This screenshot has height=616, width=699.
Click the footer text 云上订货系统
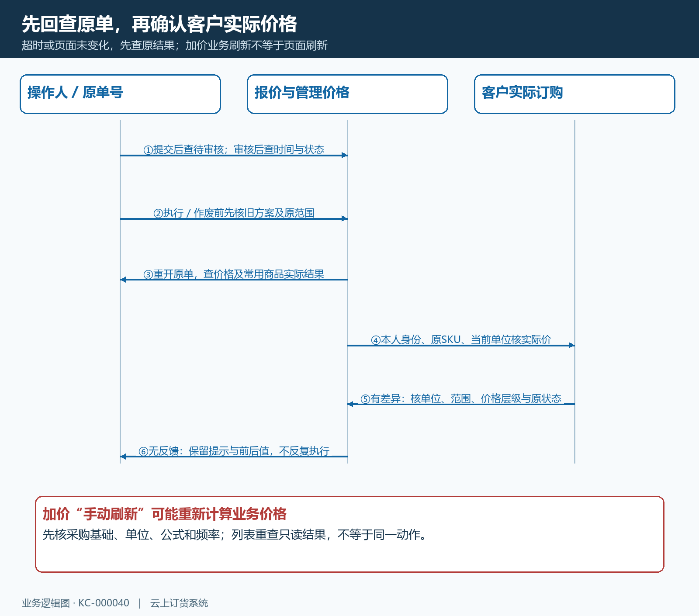pos(179,603)
